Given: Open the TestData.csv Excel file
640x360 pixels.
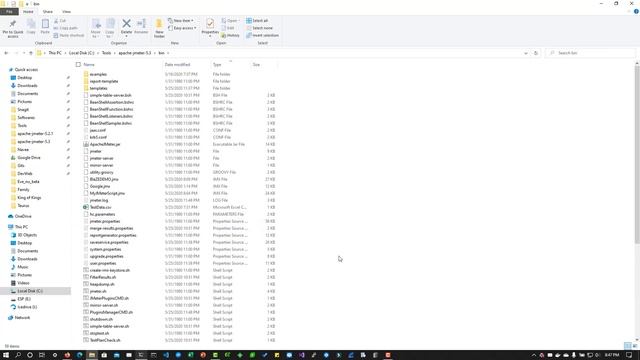Looking at the screenshot, I should [100, 207].
